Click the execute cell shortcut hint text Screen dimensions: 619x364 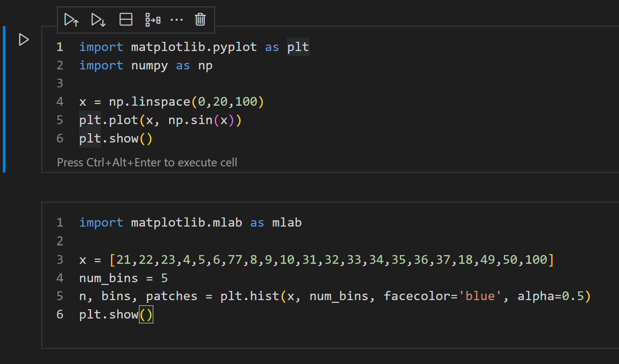point(147,162)
